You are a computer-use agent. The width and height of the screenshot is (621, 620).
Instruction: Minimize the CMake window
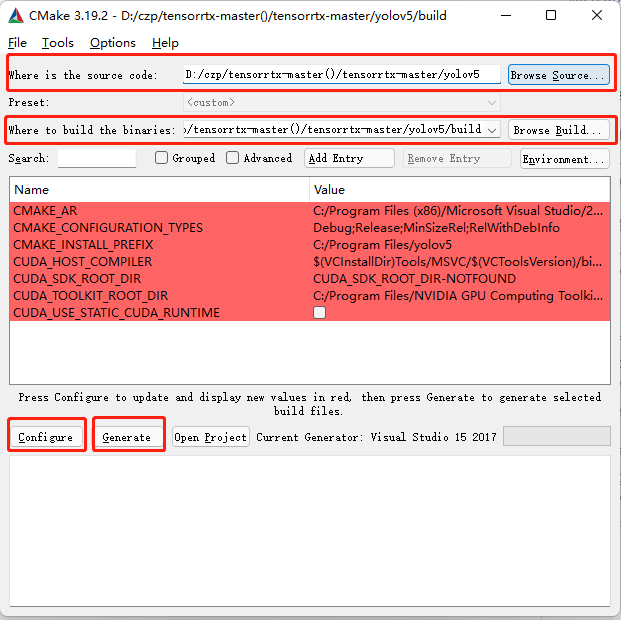[506, 16]
